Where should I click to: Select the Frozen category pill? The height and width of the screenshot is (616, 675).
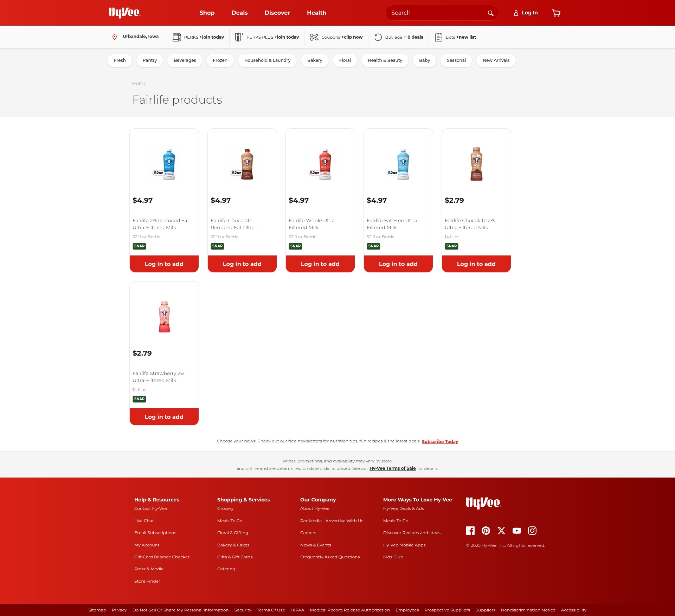[220, 60]
